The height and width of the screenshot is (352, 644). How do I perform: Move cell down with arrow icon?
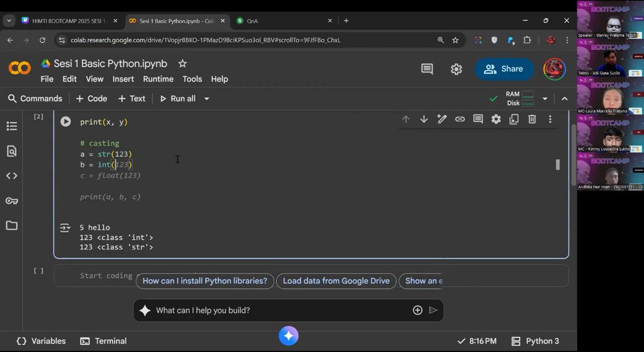(x=424, y=119)
